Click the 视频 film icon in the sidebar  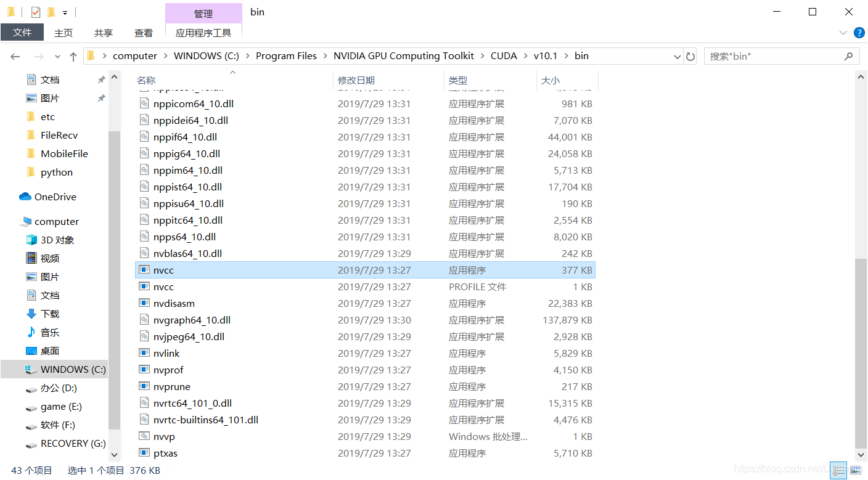click(x=31, y=258)
